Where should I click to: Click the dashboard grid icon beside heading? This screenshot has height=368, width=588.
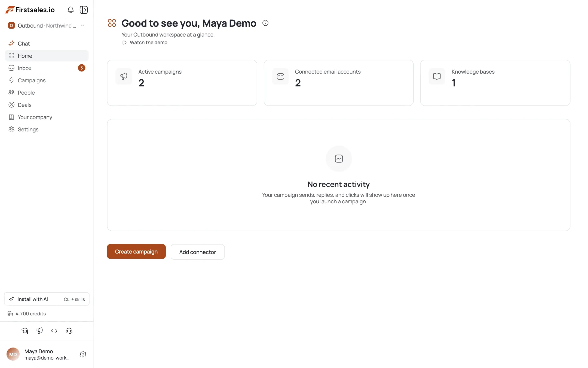point(112,23)
